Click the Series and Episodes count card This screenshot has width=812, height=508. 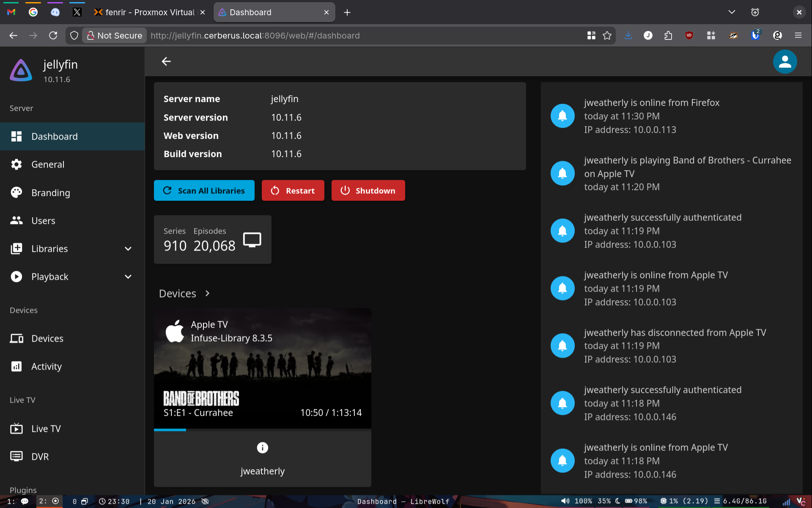pyautogui.click(x=212, y=240)
